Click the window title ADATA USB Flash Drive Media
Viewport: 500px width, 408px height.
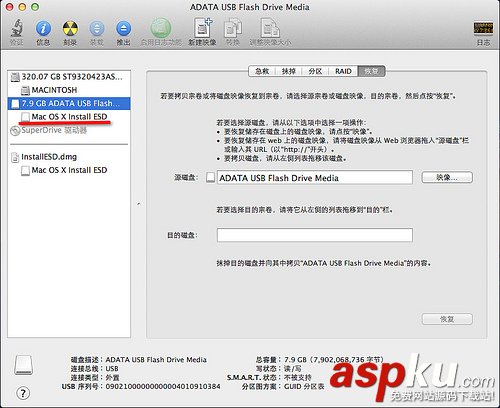tap(250, 7)
